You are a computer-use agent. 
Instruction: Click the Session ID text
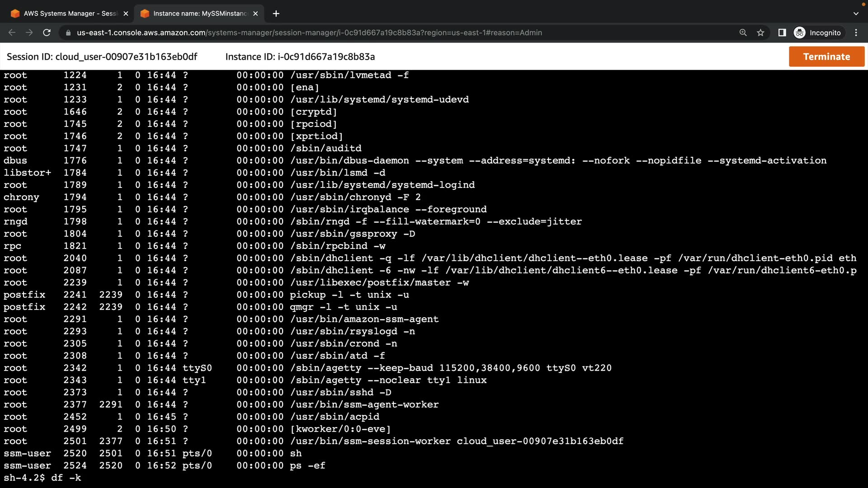click(x=102, y=56)
